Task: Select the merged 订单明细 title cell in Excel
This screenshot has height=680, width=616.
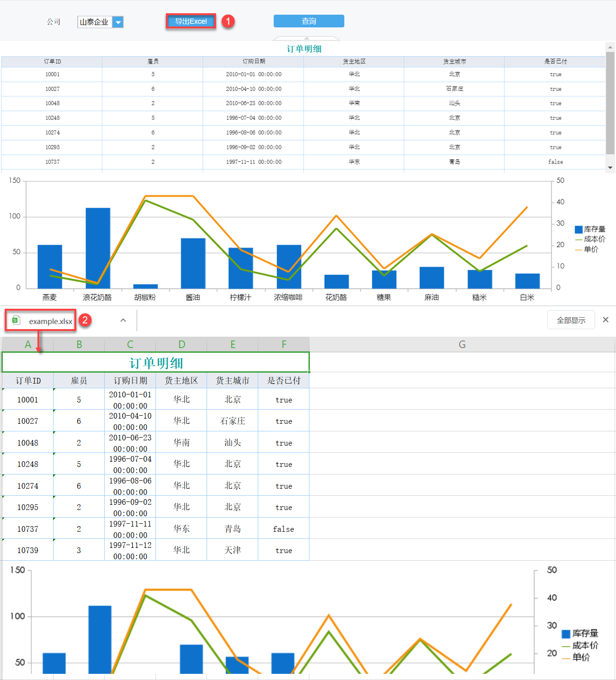Action: point(156,362)
